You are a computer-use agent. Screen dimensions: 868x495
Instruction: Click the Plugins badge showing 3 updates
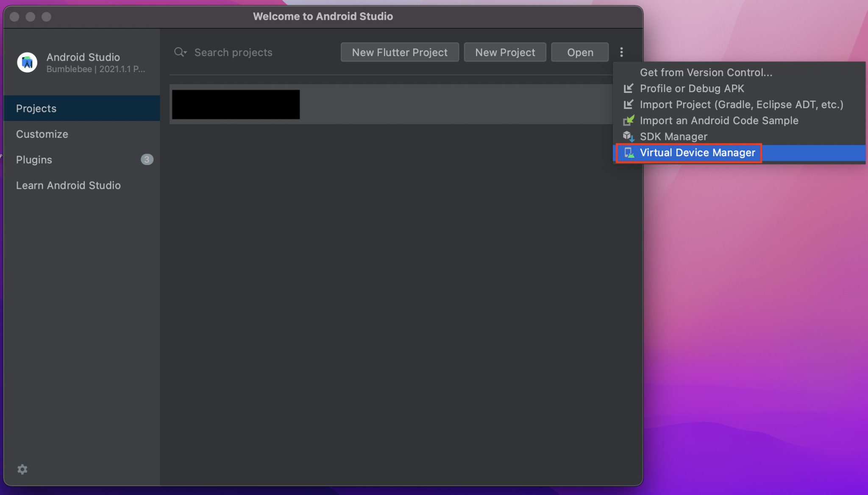(x=146, y=159)
